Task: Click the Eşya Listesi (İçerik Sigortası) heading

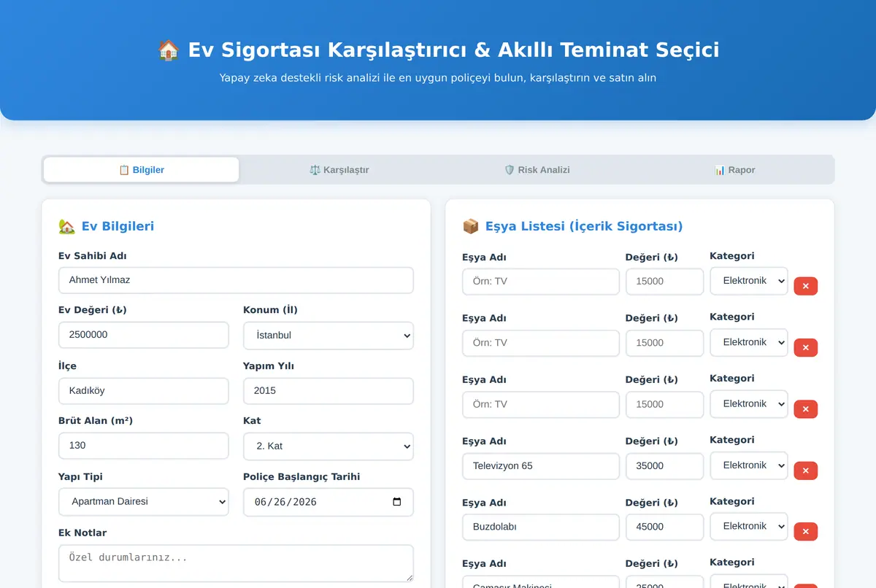Action: [x=584, y=226]
